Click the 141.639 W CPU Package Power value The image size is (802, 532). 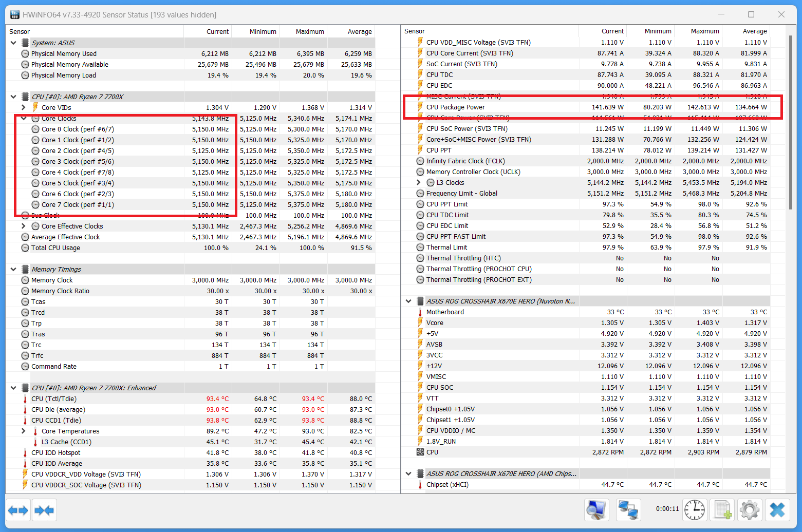(x=608, y=107)
